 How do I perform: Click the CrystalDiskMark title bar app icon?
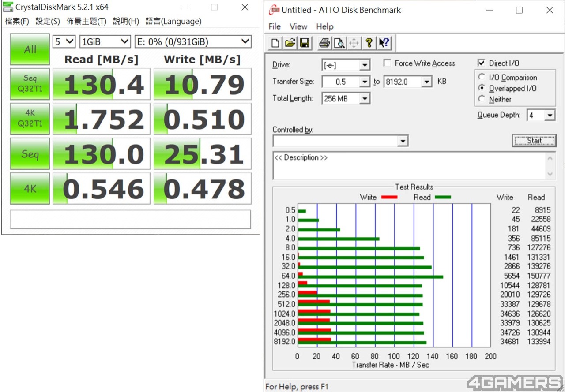click(8, 7)
